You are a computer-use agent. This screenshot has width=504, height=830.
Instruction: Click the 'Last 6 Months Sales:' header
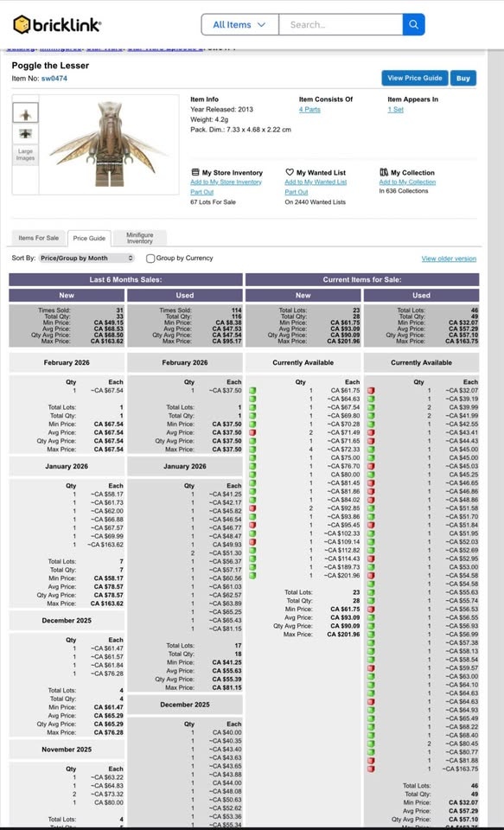[x=125, y=279]
